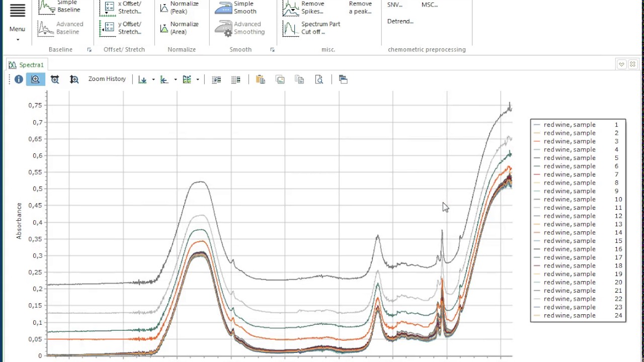Image resolution: width=644 pixels, height=362 pixels.
Task: Click the zoom with crosshair icon
Action: pyautogui.click(x=74, y=79)
